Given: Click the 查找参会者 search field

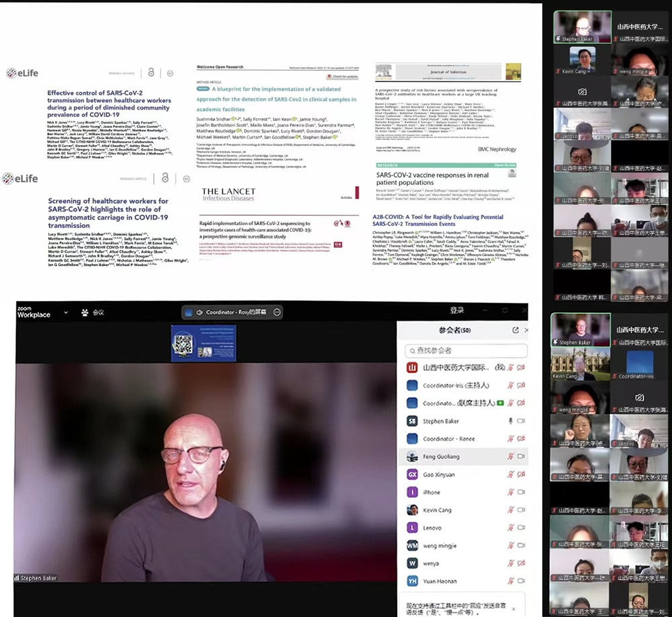Looking at the screenshot, I should point(466,351).
